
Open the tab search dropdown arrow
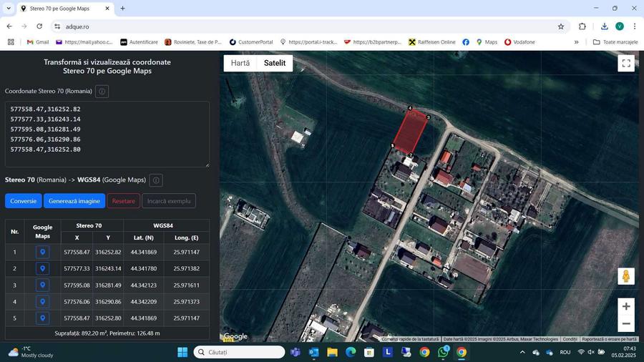9,9
